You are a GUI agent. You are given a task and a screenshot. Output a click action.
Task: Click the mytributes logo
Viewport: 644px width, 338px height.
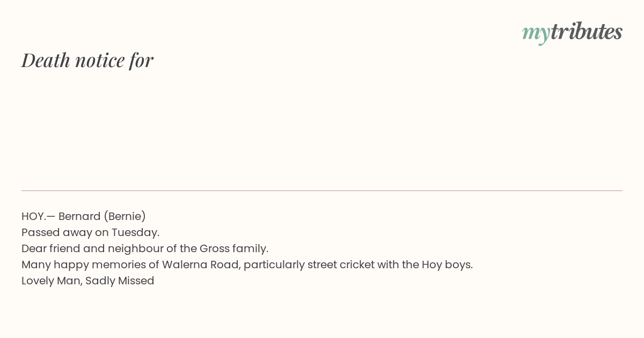tap(572, 32)
